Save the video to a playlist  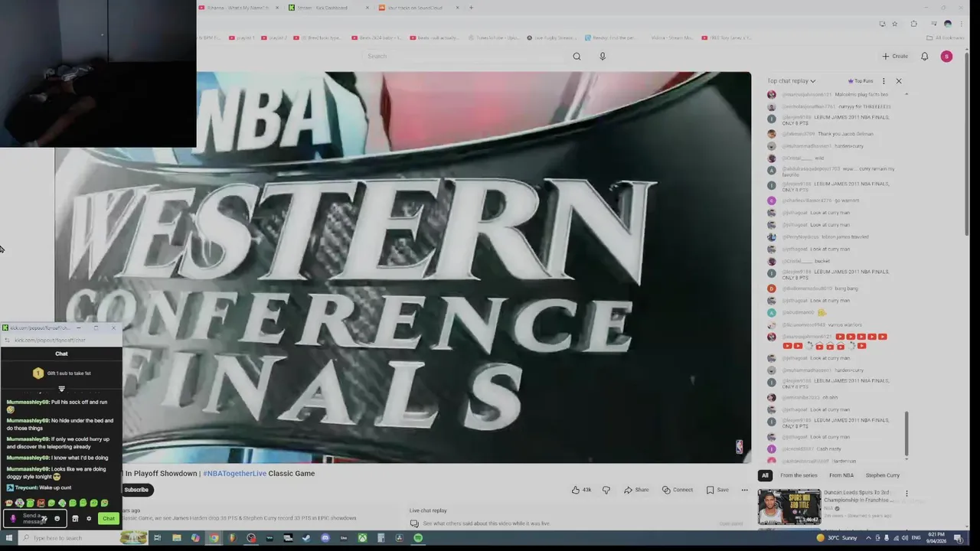717,490
